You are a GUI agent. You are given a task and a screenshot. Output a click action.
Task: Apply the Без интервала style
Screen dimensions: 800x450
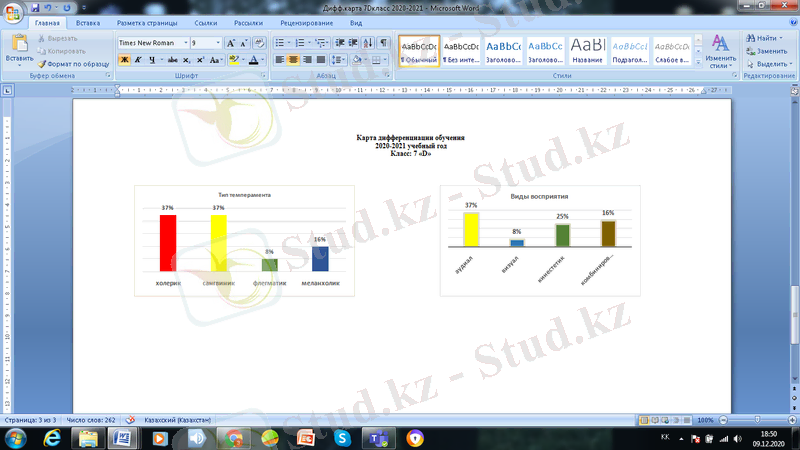[461, 51]
